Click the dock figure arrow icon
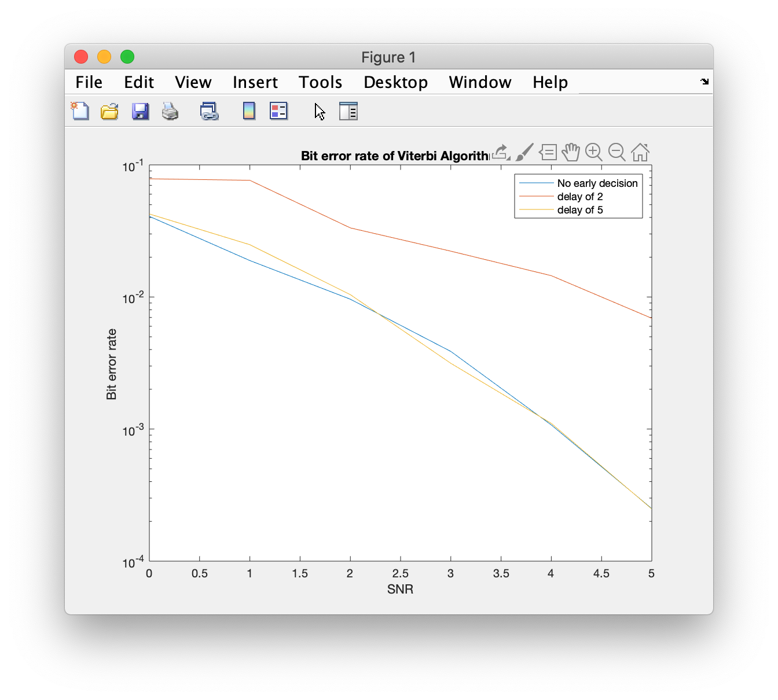The width and height of the screenshot is (778, 700). pyautogui.click(x=704, y=82)
